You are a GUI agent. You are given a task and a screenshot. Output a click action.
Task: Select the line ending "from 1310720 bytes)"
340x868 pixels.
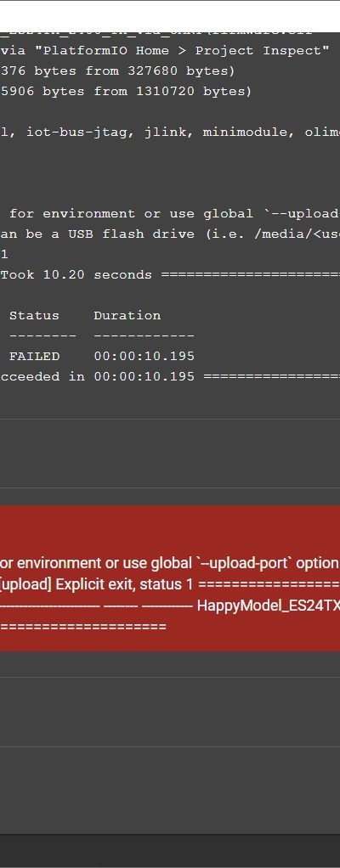pos(127,92)
